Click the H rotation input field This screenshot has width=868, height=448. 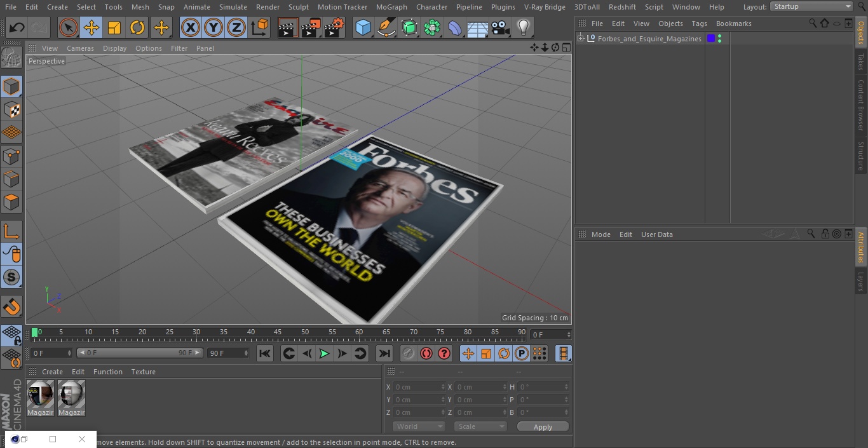coord(544,387)
